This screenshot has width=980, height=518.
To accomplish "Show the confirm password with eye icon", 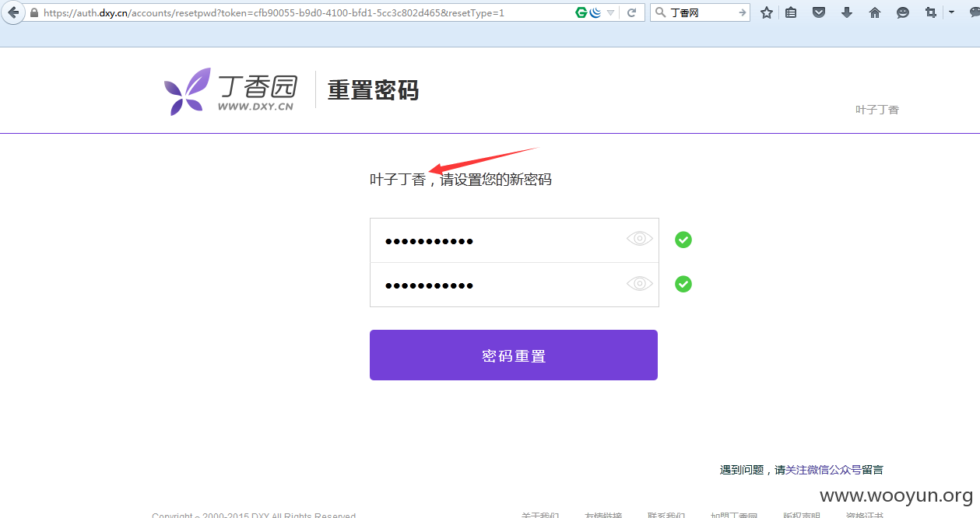I will (x=640, y=284).
